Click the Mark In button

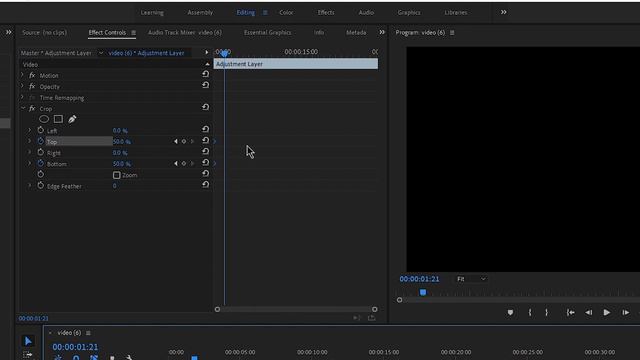tap(530, 313)
